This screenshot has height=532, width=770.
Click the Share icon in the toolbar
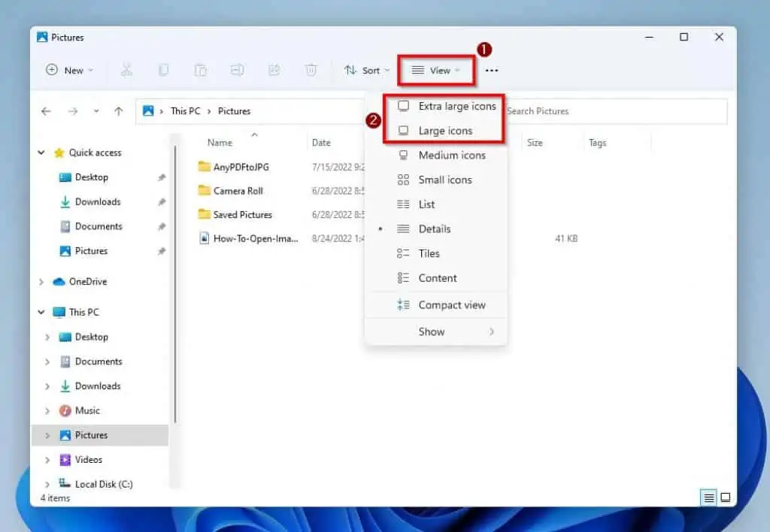[x=274, y=70]
